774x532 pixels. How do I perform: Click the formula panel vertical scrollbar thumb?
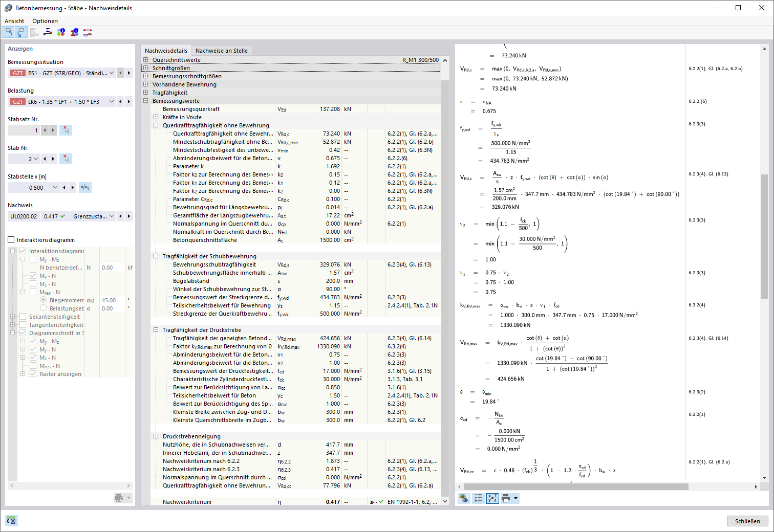764,236
